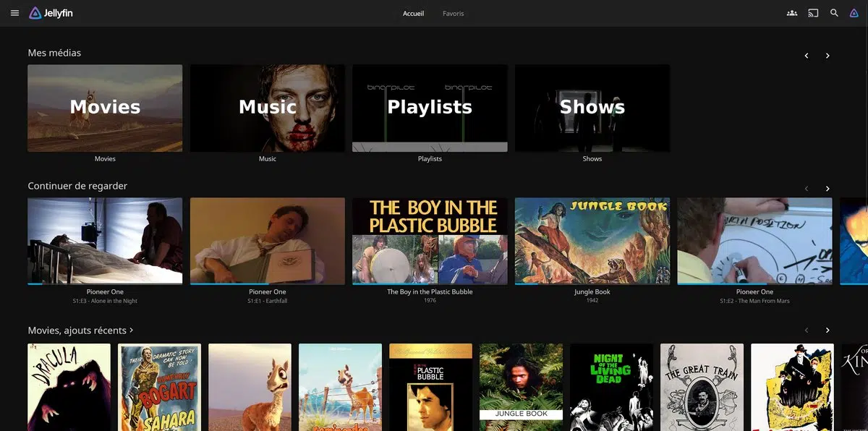Open the Sahara Bogart movie poster

click(x=159, y=387)
